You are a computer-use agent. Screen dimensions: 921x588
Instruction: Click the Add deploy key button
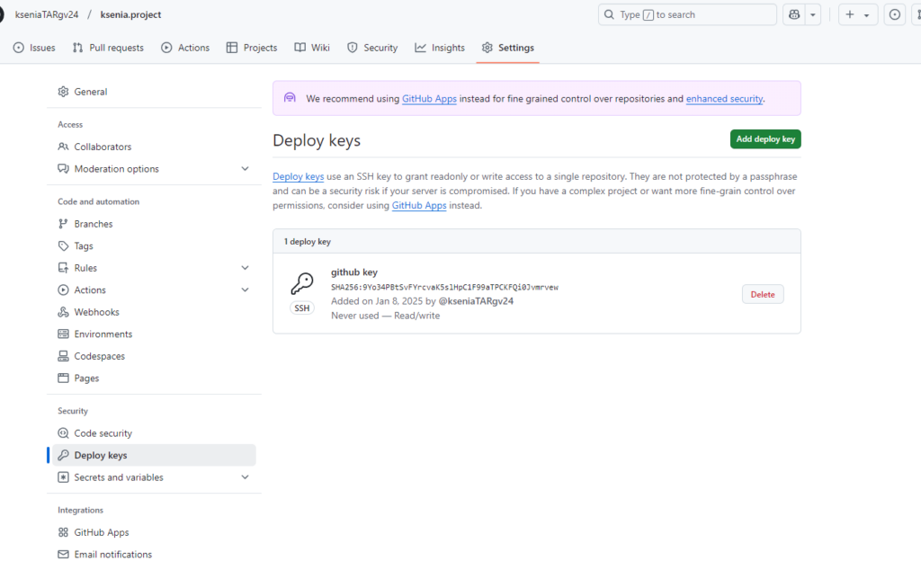765,139
